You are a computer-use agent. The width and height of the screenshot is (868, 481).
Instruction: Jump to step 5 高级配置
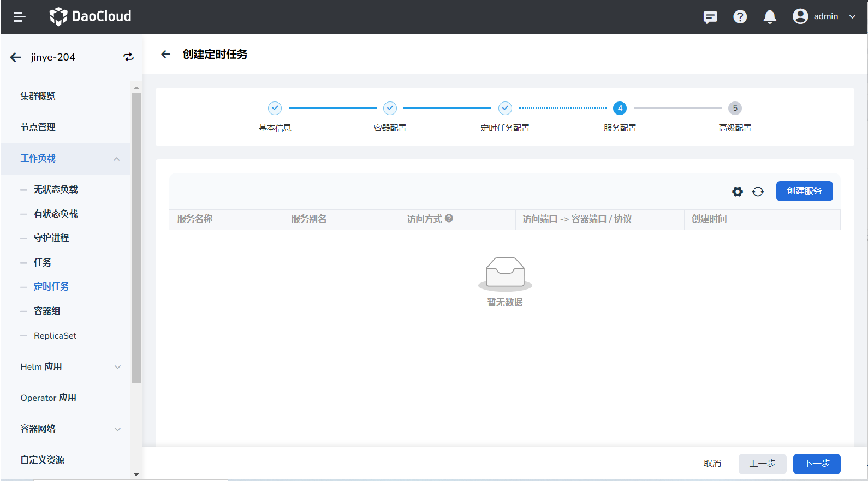tap(735, 108)
